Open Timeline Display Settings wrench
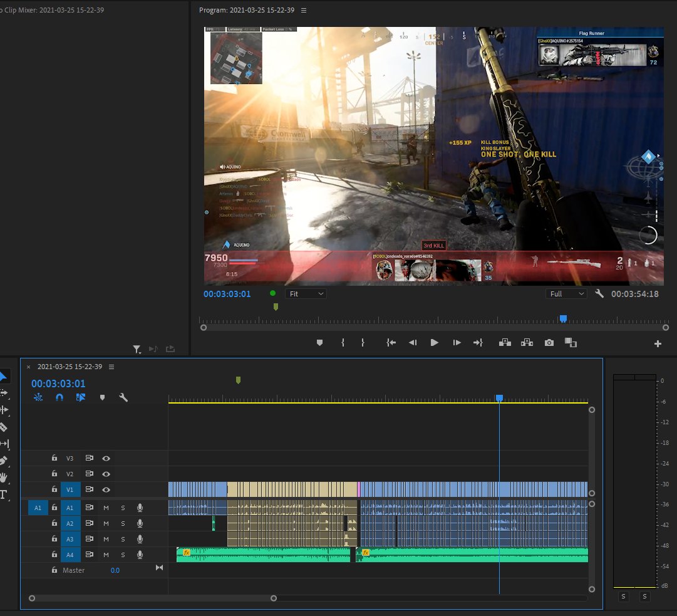677x616 pixels. pyautogui.click(x=123, y=397)
